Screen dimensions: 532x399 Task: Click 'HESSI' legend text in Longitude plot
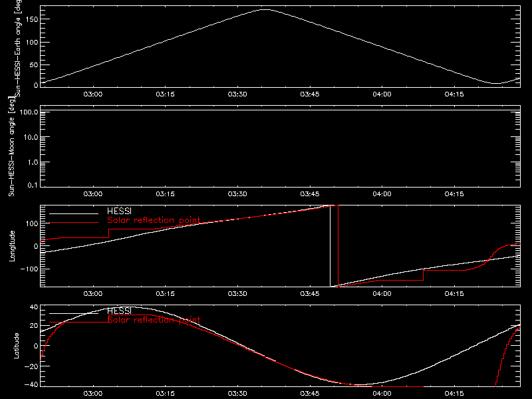click(119, 211)
